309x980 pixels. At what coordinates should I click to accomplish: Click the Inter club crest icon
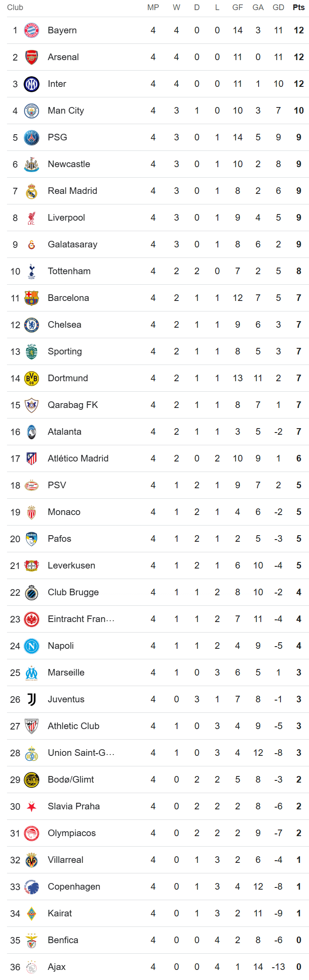[32, 84]
